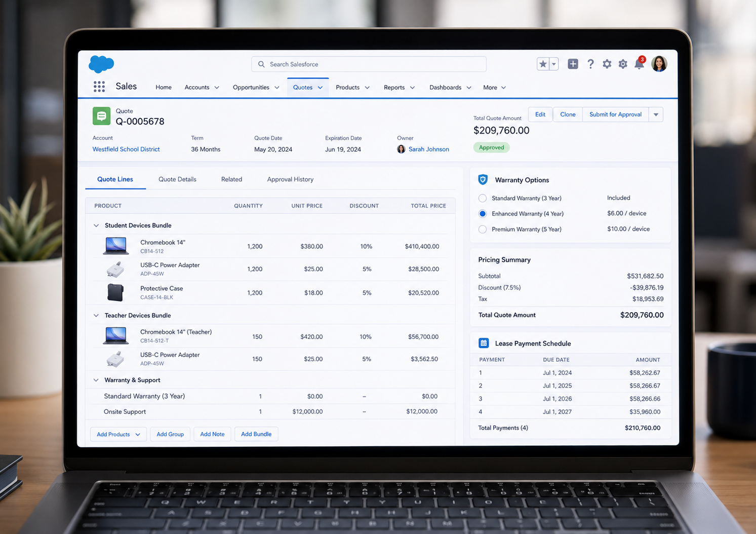Click the $410,400.00 total price cell
The width and height of the screenshot is (756, 534).
tap(422, 247)
